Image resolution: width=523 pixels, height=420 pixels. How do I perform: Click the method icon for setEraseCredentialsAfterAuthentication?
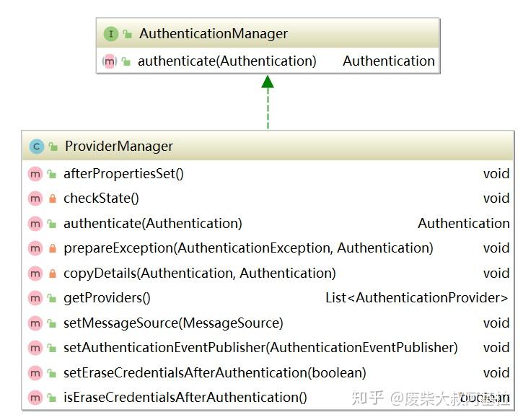(35, 373)
